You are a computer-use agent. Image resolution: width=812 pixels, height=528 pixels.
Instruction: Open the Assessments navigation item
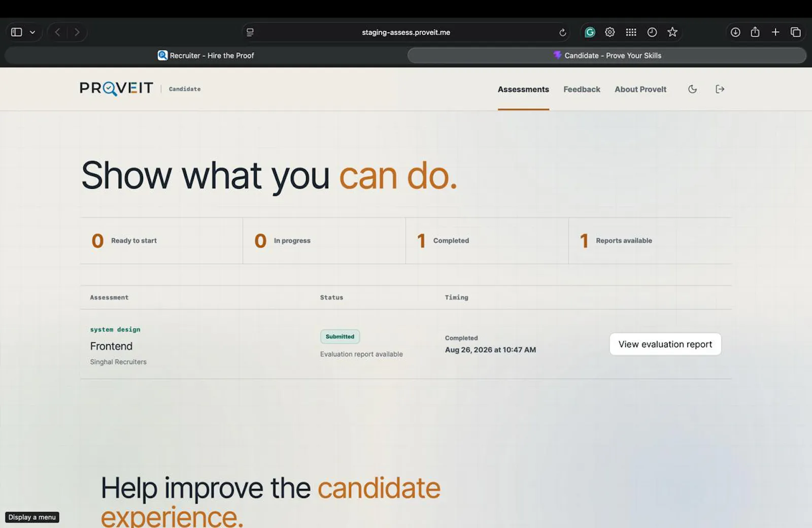(x=523, y=89)
